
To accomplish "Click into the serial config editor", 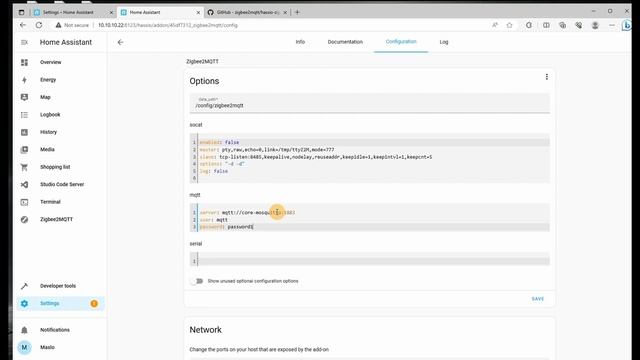I will coord(370,259).
